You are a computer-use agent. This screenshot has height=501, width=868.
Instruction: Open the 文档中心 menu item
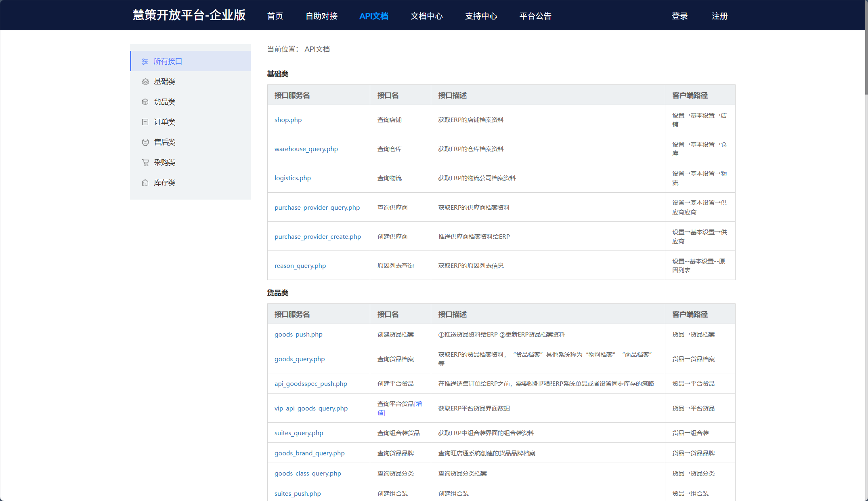click(x=426, y=16)
